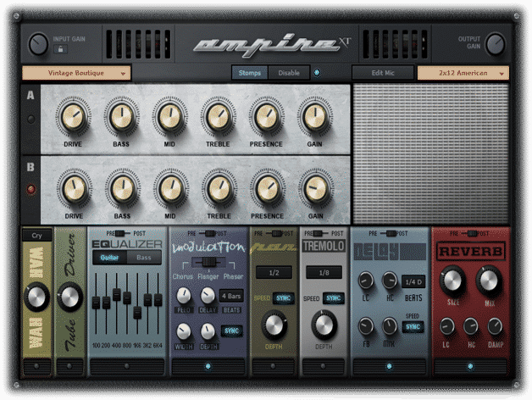Click the Output Gain knob

coord(495,44)
